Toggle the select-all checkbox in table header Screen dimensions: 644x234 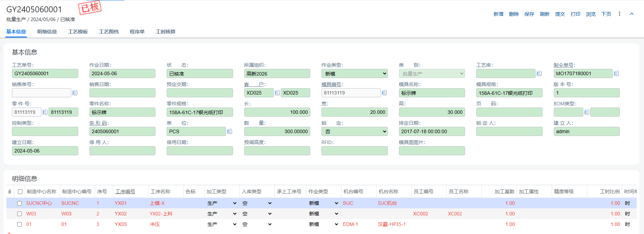point(20,191)
